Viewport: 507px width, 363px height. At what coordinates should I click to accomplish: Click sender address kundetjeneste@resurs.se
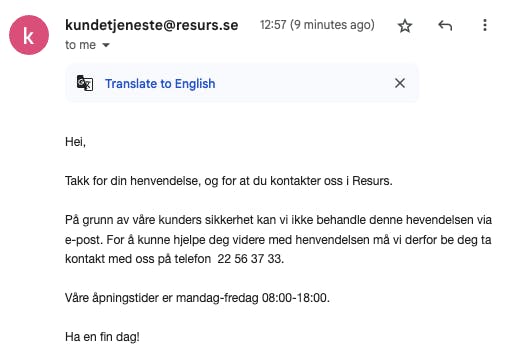(152, 25)
